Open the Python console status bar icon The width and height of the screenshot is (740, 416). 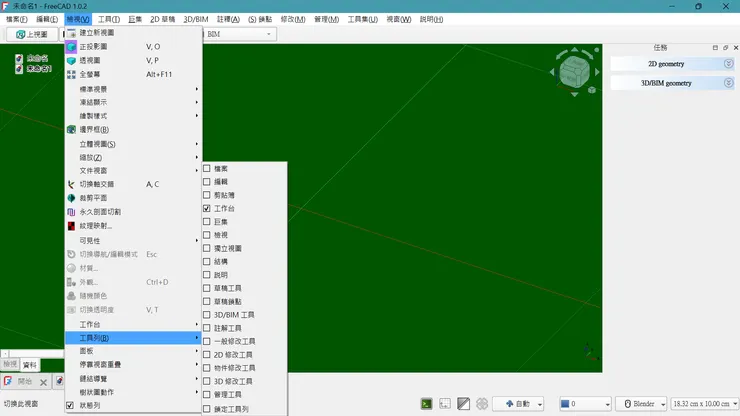(426, 404)
